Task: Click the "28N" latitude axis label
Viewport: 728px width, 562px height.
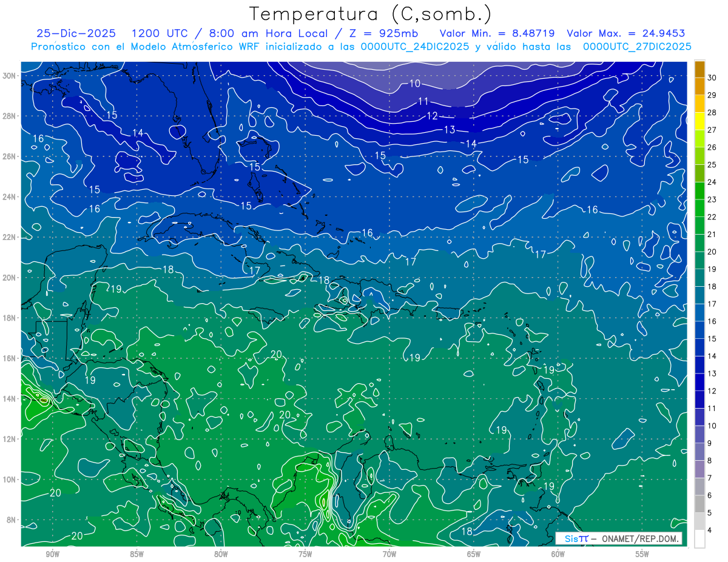Action: 10,116
